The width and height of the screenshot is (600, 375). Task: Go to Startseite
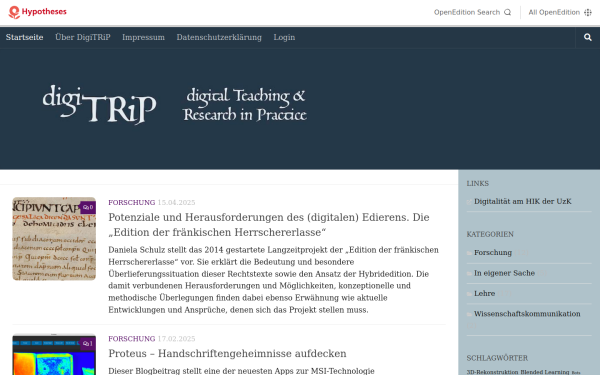(24, 37)
